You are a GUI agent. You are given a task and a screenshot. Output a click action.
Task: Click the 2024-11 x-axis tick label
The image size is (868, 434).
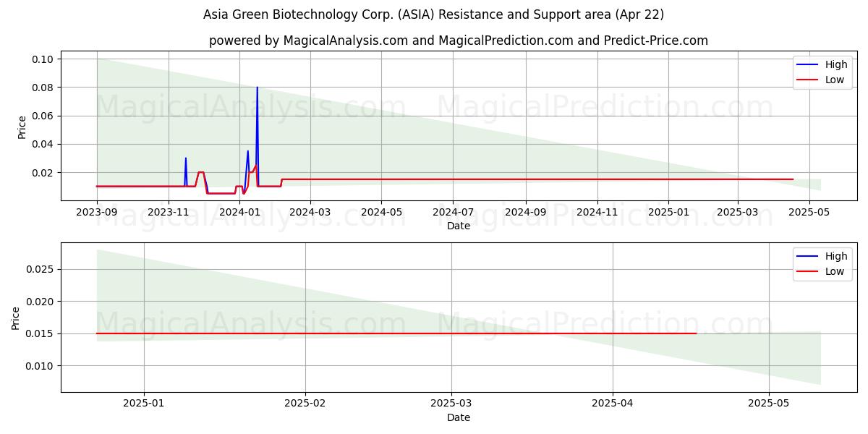597,213
